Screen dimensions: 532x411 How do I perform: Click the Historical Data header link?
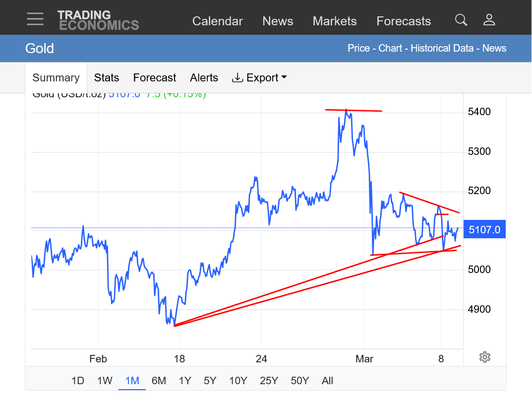click(x=443, y=48)
